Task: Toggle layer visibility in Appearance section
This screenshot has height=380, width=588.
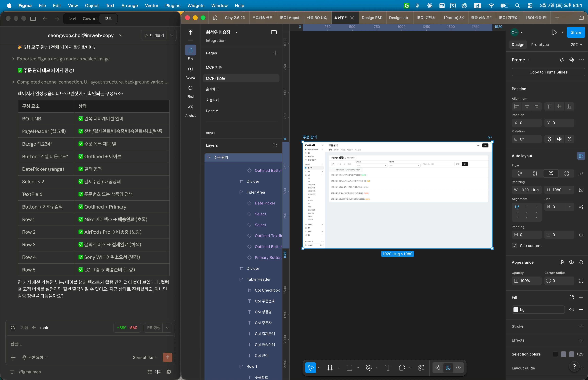Action: 571,262
